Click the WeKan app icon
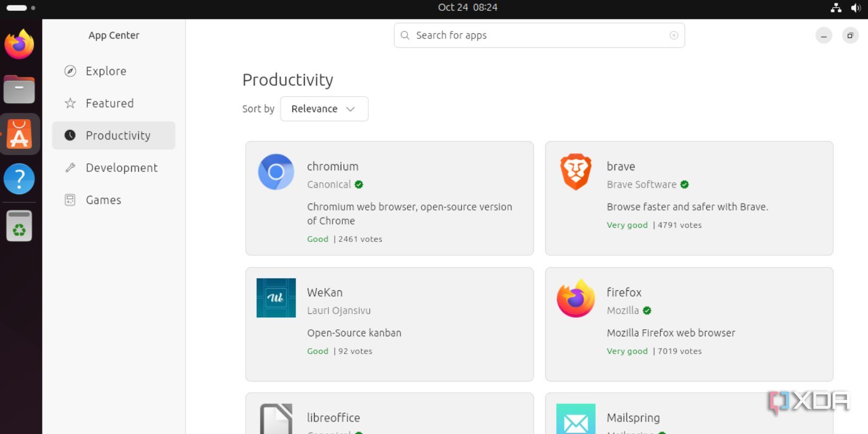The width and height of the screenshot is (868, 434). pyautogui.click(x=276, y=298)
